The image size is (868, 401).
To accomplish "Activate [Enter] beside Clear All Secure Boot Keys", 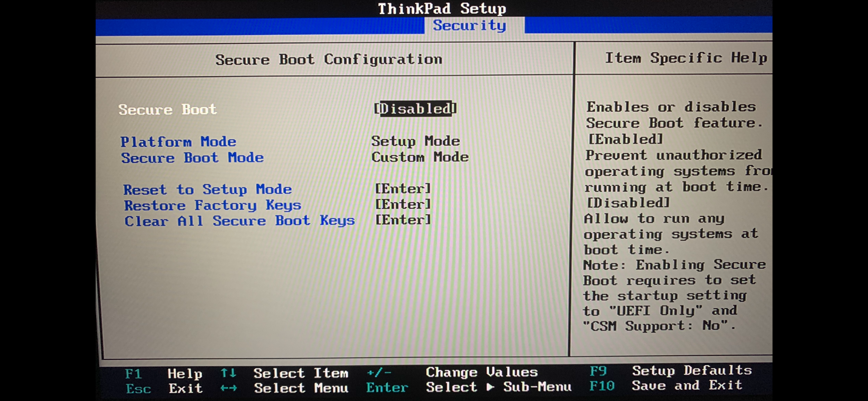I will [403, 220].
